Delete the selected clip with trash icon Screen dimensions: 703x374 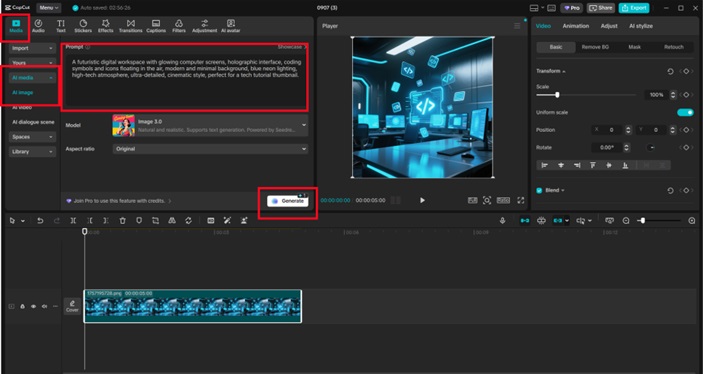(122, 221)
